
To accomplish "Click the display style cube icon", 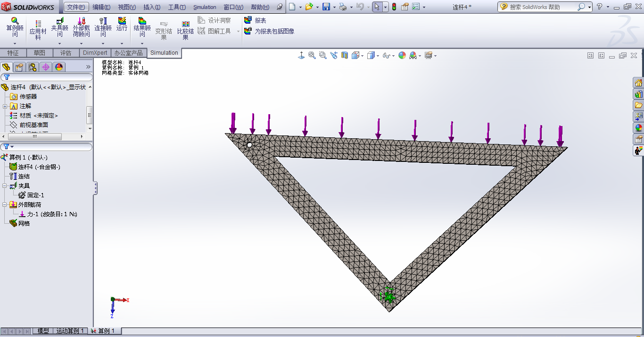I will tap(371, 55).
